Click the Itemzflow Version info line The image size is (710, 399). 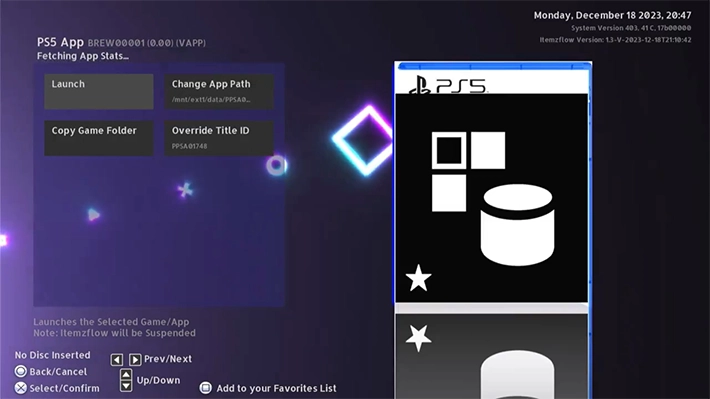tap(615, 40)
